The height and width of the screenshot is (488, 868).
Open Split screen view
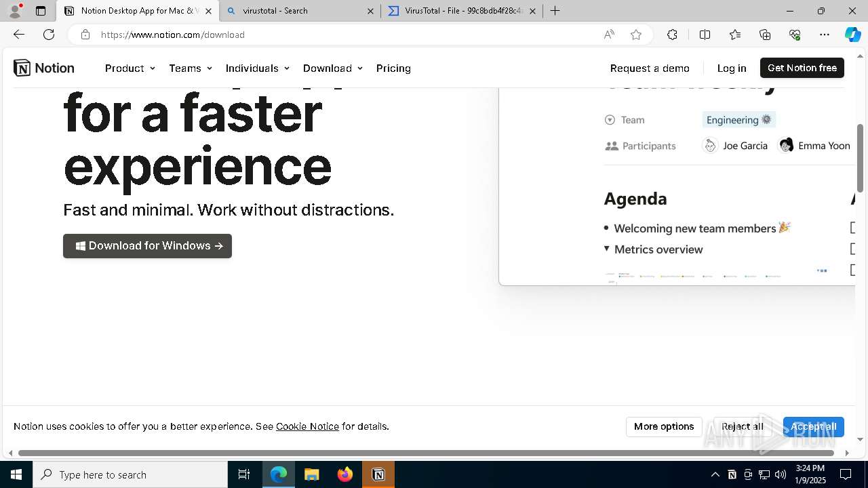coord(705,35)
